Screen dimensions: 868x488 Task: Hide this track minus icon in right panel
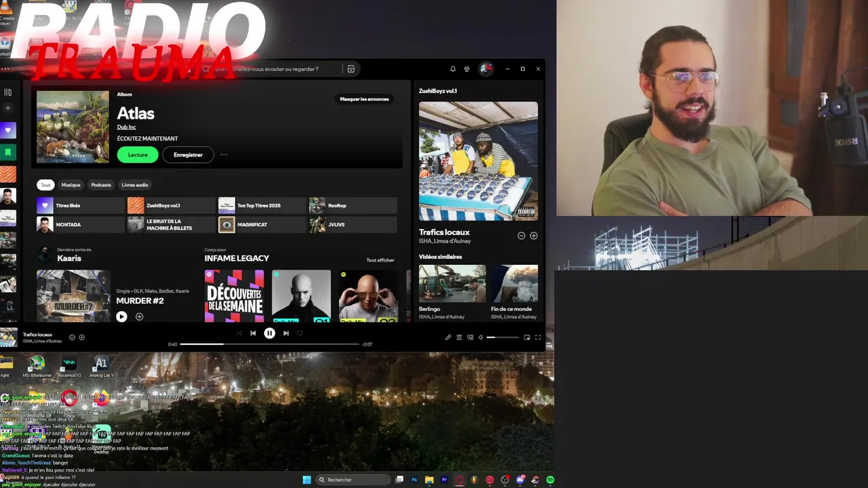point(521,236)
